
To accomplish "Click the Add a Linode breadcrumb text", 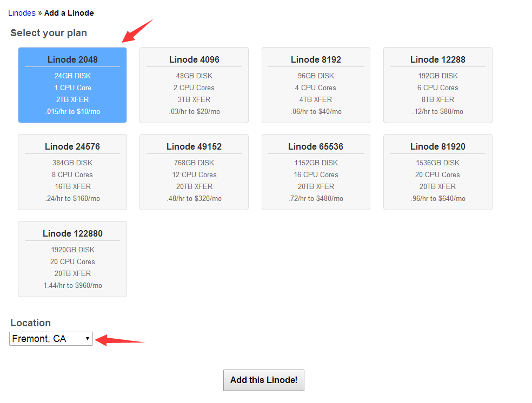I will click(x=69, y=12).
